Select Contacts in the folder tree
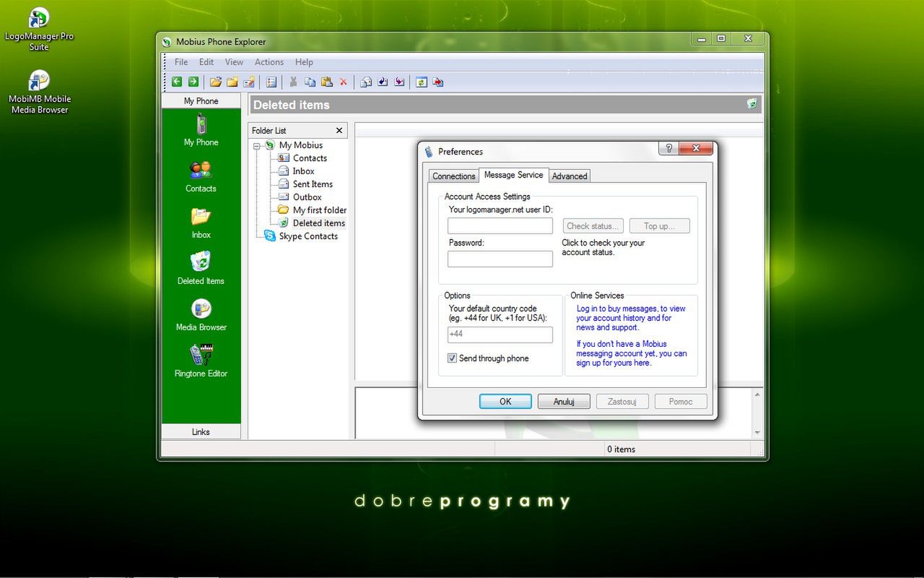 click(310, 158)
